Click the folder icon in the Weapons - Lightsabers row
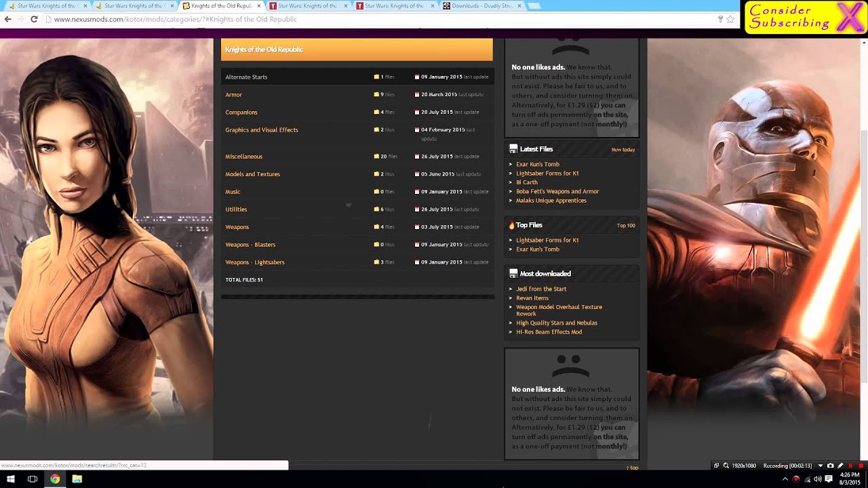 376,262
